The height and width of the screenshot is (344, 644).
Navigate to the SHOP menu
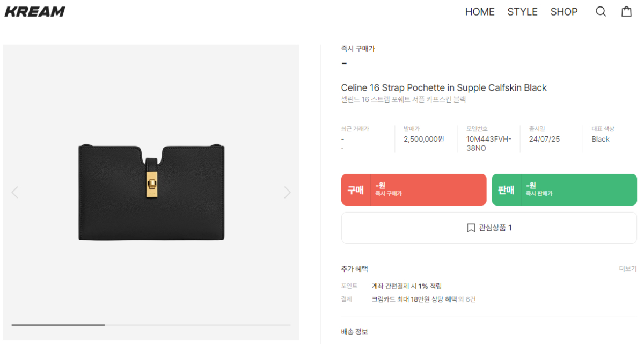tap(563, 12)
